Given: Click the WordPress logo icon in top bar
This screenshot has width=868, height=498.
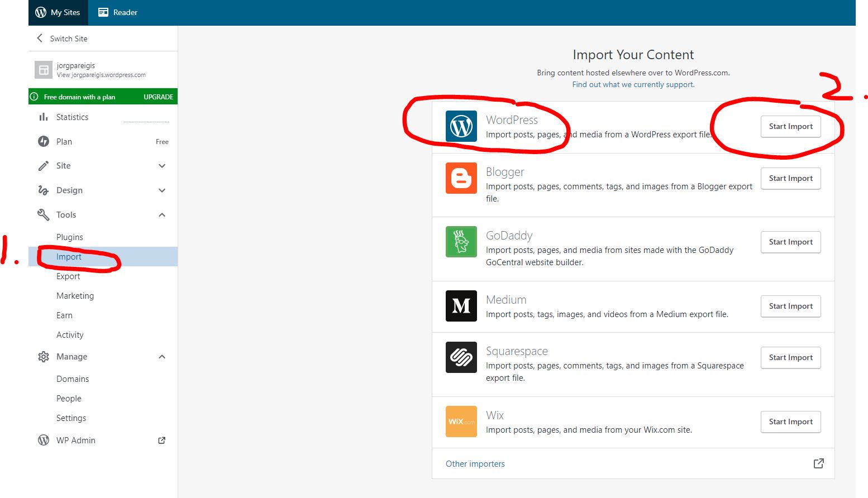Looking at the screenshot, I should 41,12.
